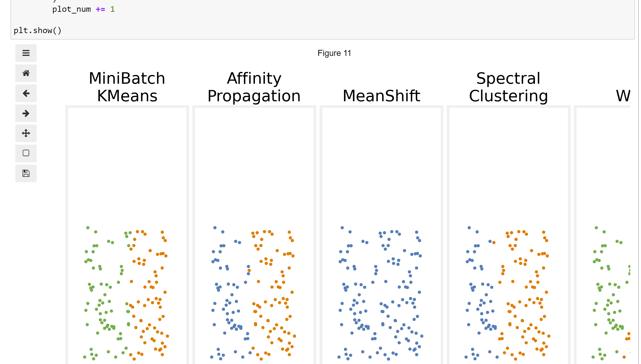Select the MiniBatch KMeans scatter plot
641x364 pixels.
(x=127, y=236)
